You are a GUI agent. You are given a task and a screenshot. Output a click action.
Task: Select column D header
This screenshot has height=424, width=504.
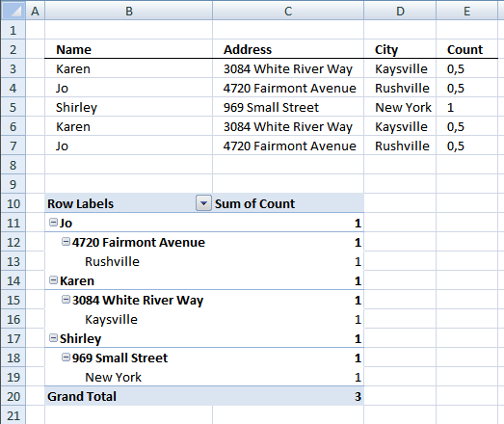[x=400, y=11]
